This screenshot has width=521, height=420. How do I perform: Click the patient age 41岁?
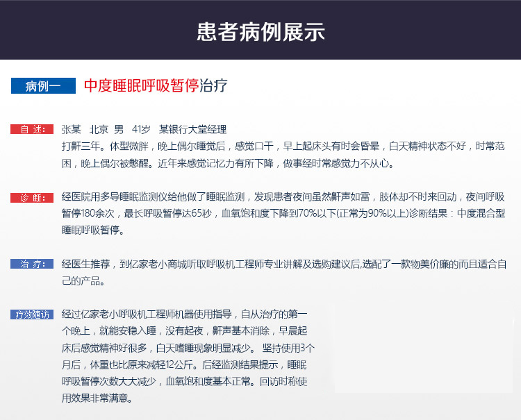coord(141,130)
